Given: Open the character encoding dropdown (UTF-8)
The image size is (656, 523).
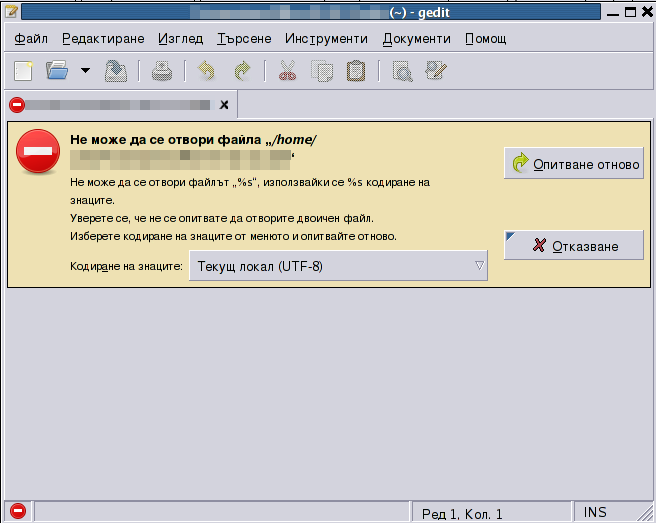Looking at the screenshot, I should click(x=338, y=267).
